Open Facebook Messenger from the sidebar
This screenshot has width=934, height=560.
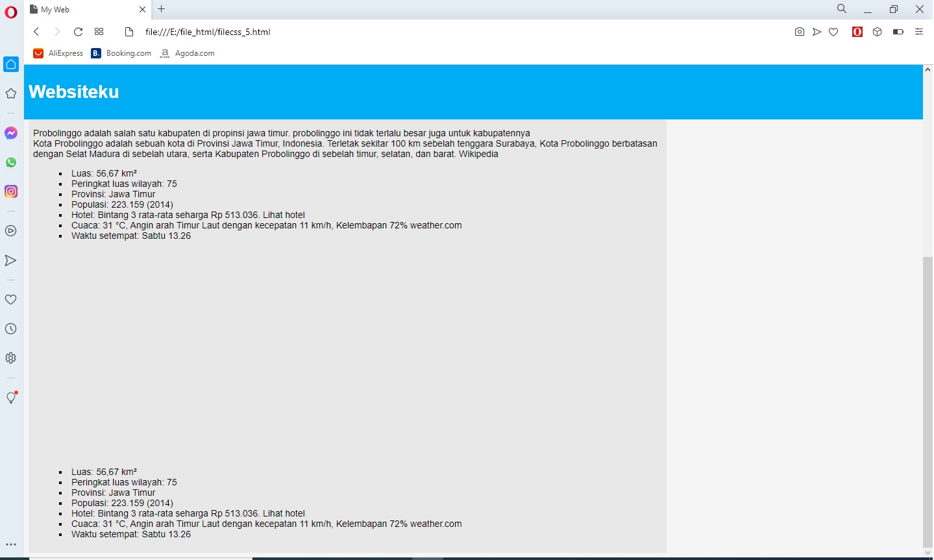(x=10, y=133)
